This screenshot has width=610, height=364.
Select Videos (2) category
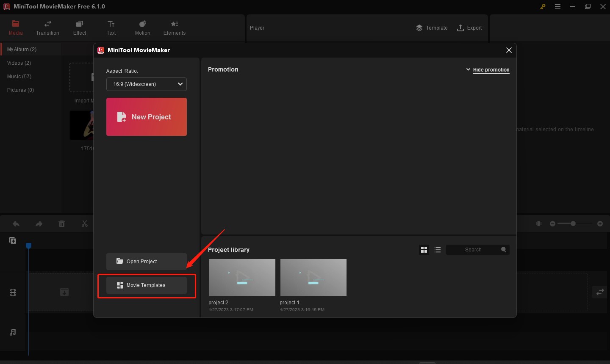(x=19, y=63)
